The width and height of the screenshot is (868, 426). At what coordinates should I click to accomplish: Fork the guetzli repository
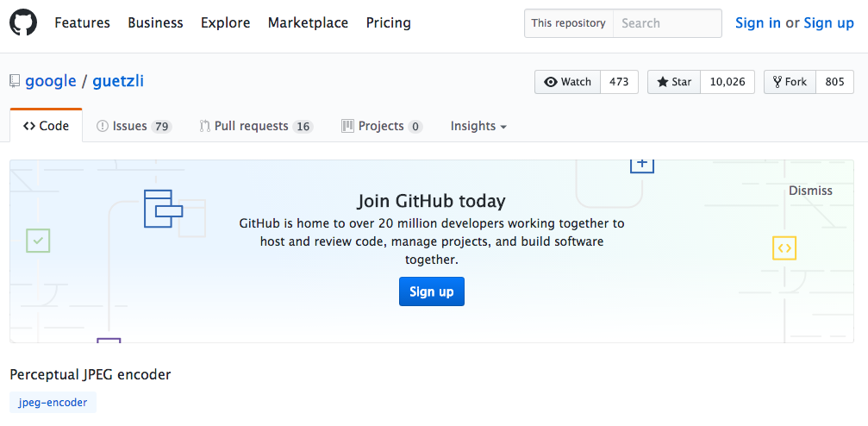[790, 82]
